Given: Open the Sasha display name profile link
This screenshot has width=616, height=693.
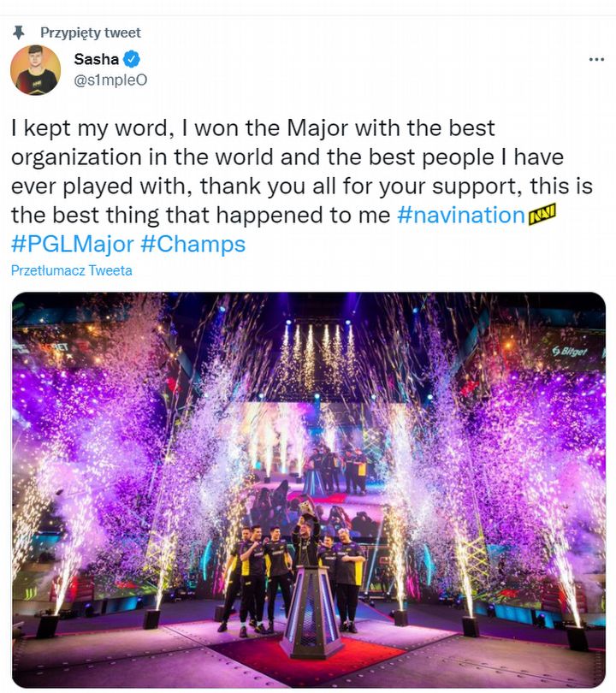Looking at the screenshot, I should click(x=96, y=59).
